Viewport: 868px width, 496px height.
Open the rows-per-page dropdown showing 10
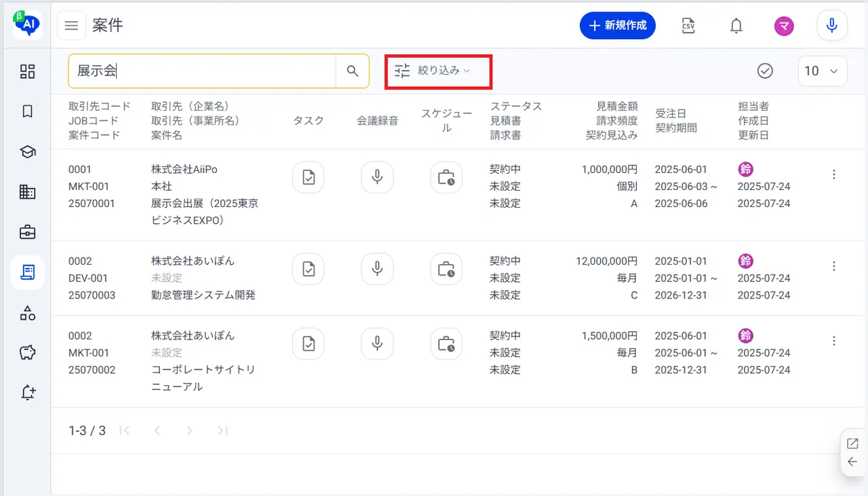coord(823,71)
